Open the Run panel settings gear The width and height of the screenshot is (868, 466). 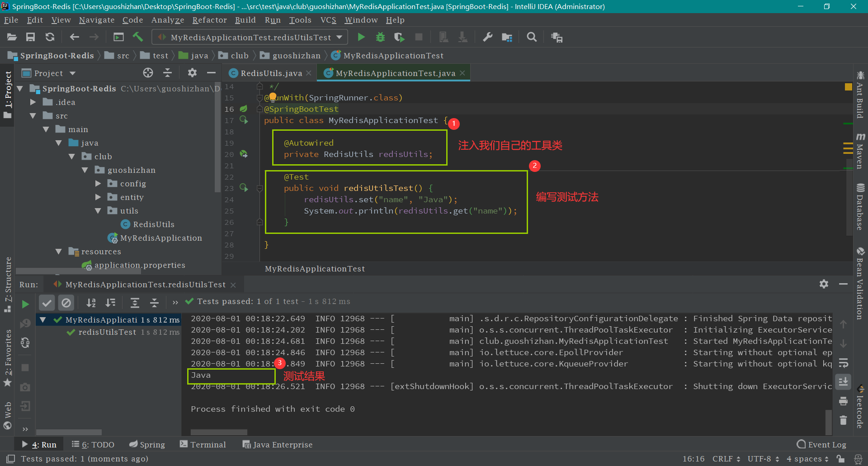coord(824,284)
